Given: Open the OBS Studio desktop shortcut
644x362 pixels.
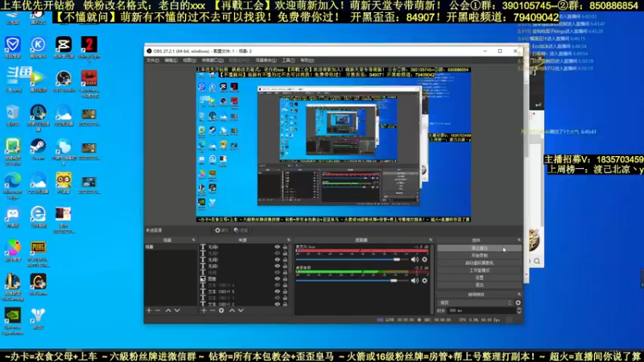Looking at the screenshot, I should coord(64,78).
